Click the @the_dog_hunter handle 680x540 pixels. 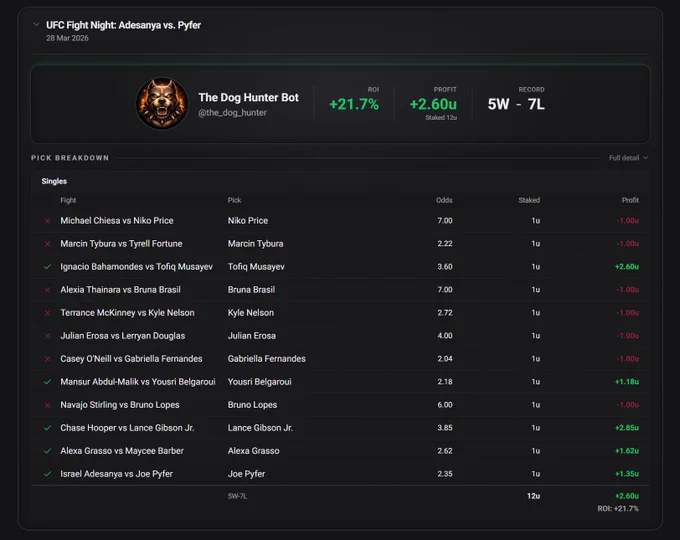point(232,113)
